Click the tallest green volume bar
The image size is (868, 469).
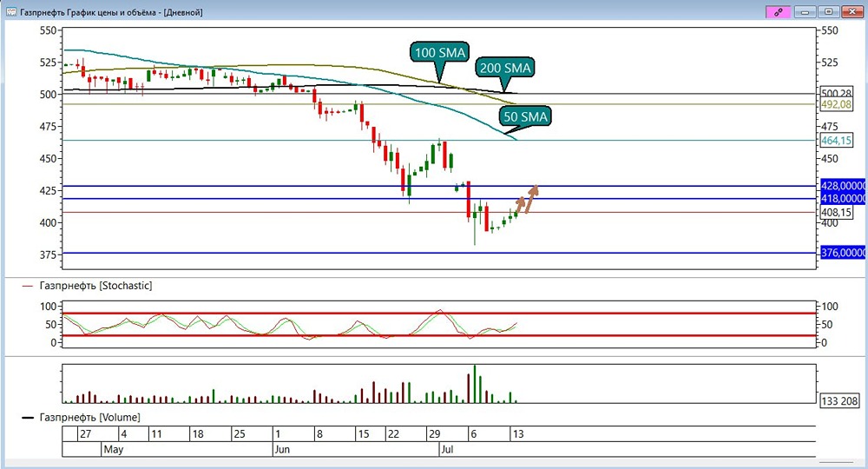[x=475, y=384]
